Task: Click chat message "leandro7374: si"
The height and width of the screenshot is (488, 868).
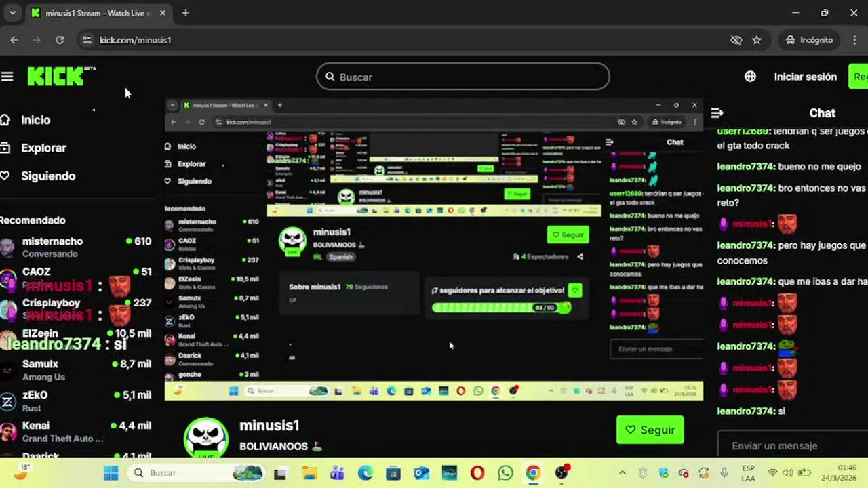Action: pyautogui.click(x=751, y=411)
